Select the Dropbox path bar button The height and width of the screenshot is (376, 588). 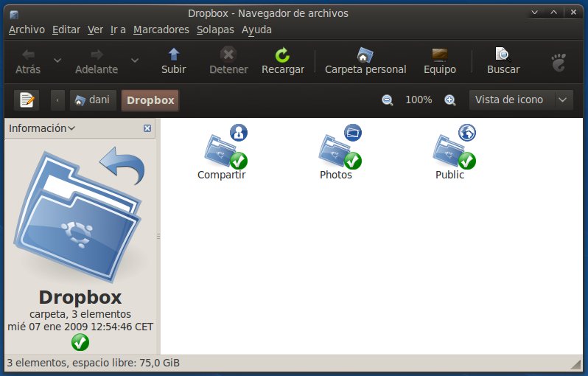coord(150,100)
